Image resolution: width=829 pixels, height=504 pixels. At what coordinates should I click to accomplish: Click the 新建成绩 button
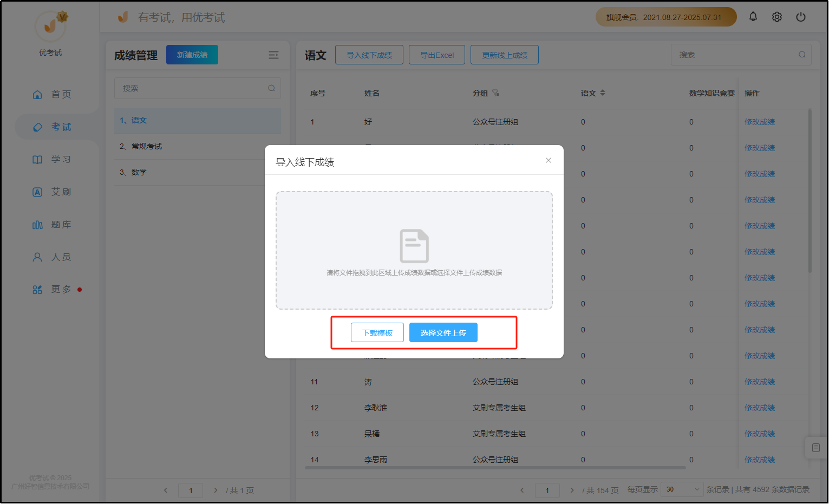click(x=192, y=55)
